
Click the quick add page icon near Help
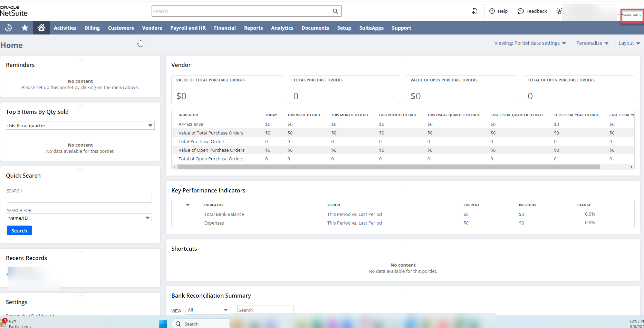point(474,11)
